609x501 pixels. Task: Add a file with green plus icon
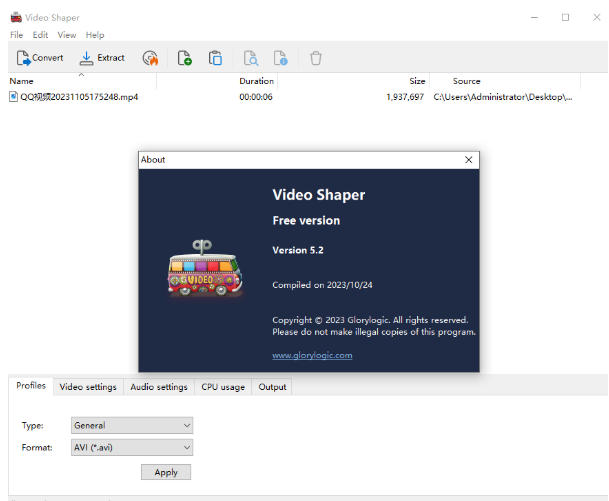(184, 58)
